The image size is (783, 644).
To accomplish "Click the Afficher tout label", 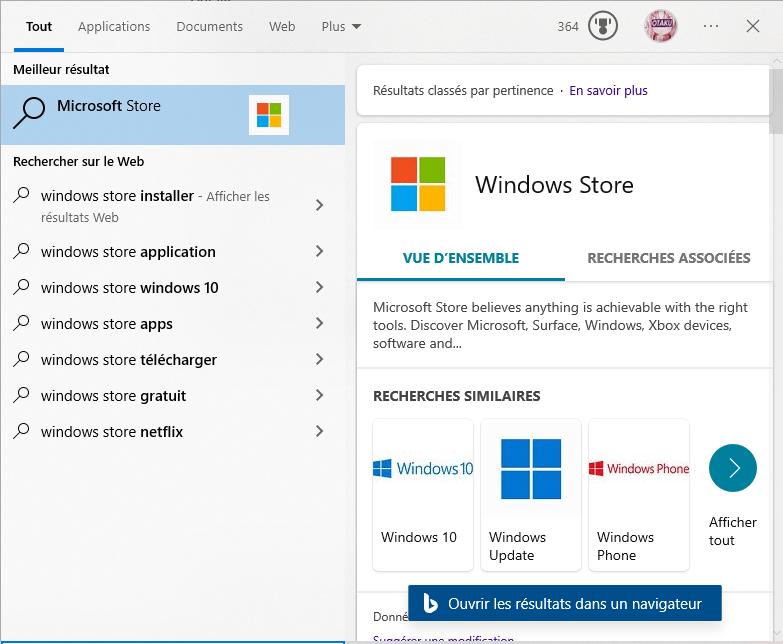I will tap(733, 531).
